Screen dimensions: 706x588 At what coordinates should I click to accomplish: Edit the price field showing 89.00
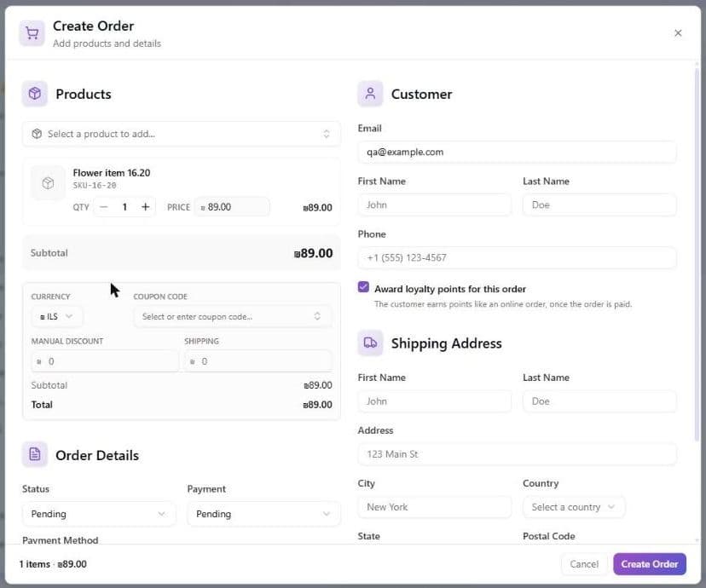coord(232,207)
